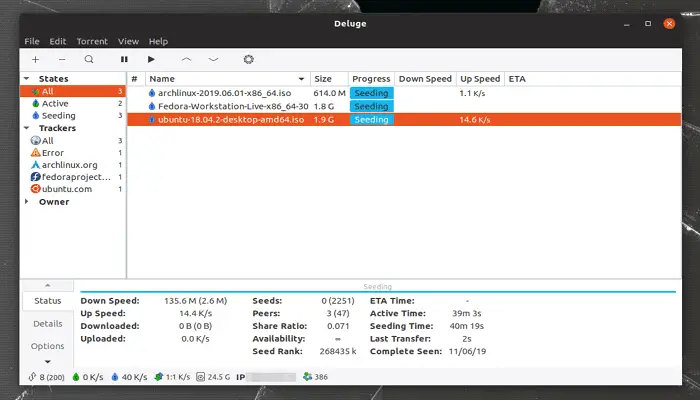This screenshot has height=400, width=700.
Task: Filter by ubuntu.com tracker
Action: [x=73, y=189]
